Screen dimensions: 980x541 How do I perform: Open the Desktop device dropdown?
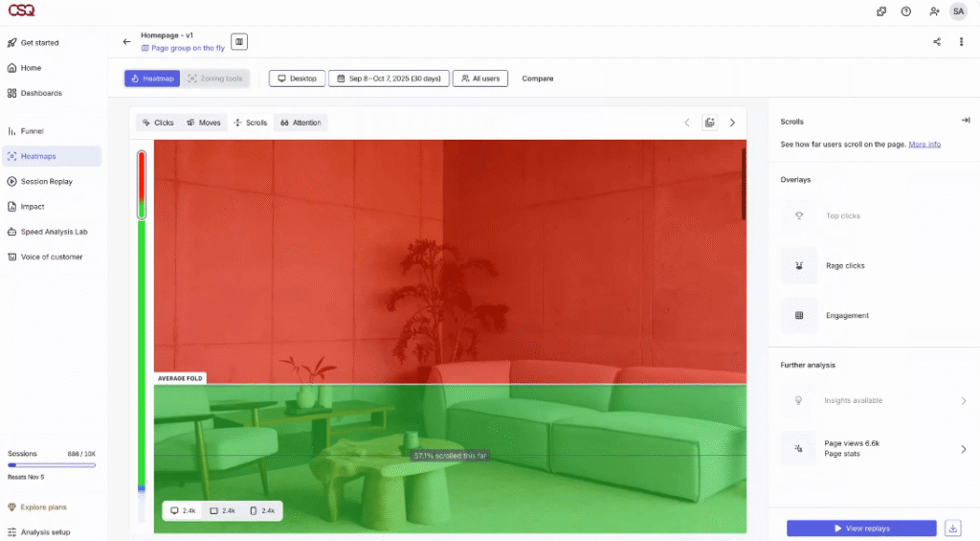[297, 79]
